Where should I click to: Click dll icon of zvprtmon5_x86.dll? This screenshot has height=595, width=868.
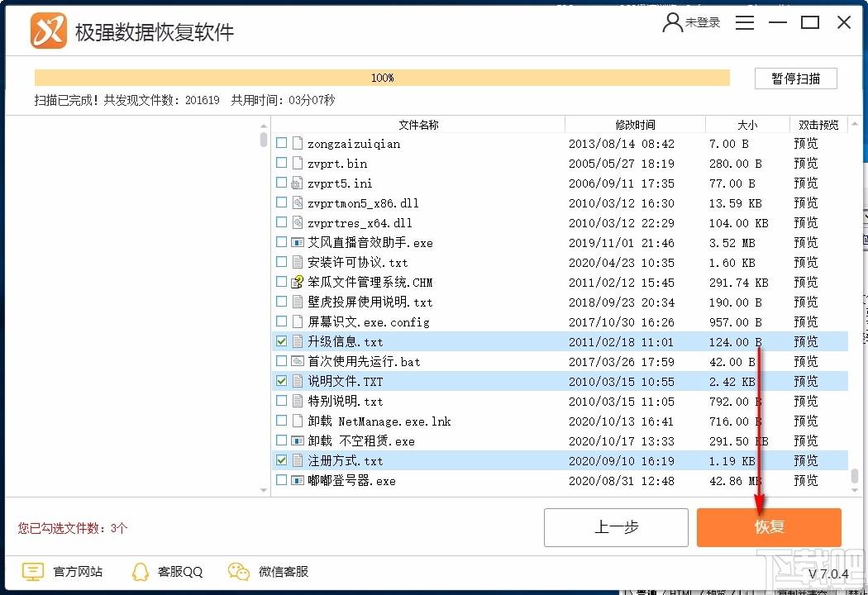pos(298,203)
